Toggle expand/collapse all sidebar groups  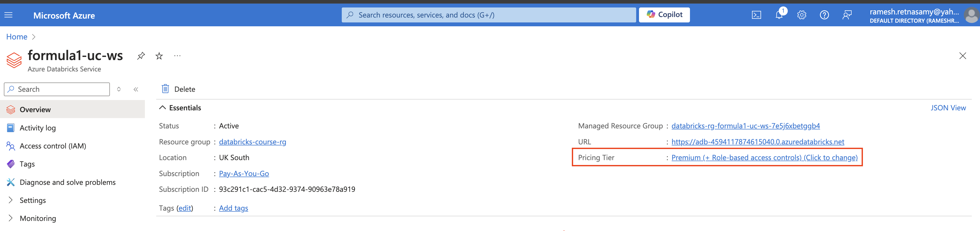tap(119, 89)
